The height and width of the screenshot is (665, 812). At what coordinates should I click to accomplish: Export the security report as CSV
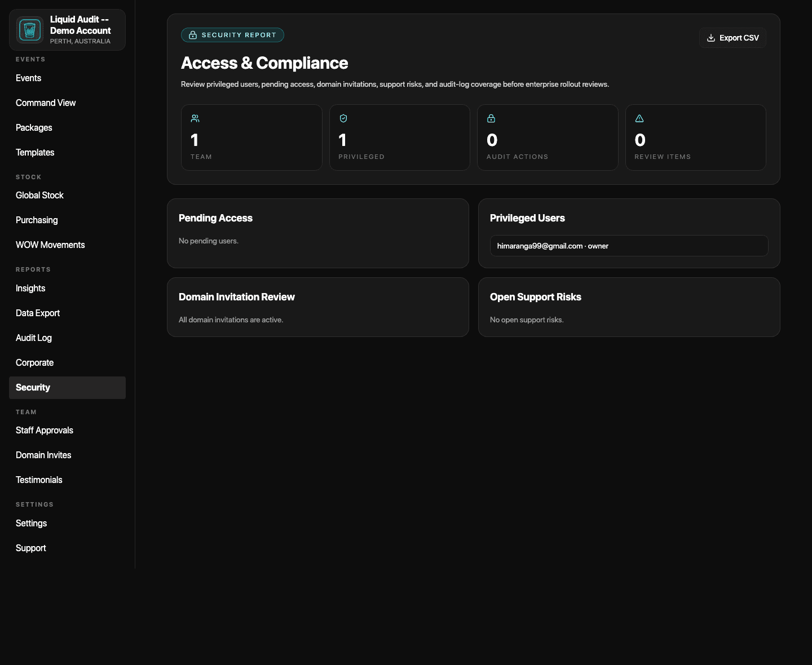[732, 38]
